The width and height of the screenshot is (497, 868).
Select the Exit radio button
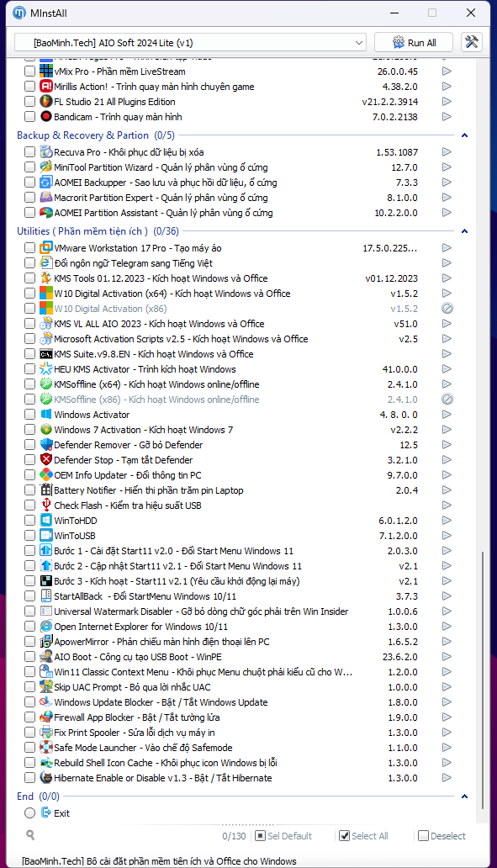(x=30, y=813)
